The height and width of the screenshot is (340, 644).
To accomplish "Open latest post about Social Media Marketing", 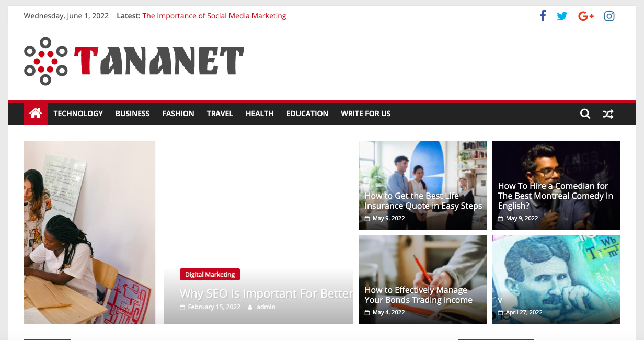I will 214,16.
